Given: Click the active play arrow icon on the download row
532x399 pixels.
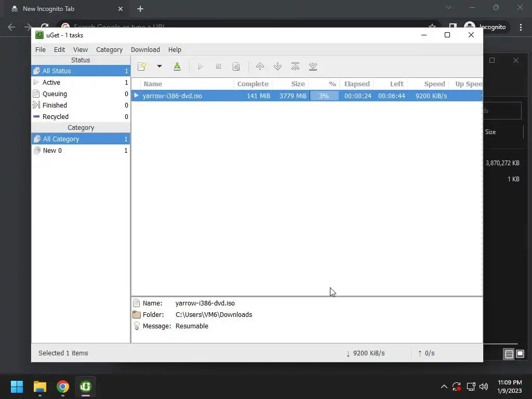Looking at the screenshot, I should coord(136,96).
